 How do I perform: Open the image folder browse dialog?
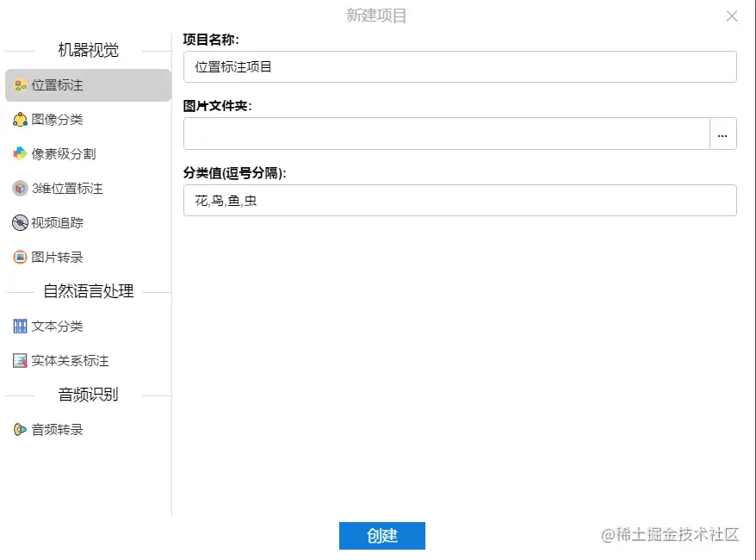point(723,134)
